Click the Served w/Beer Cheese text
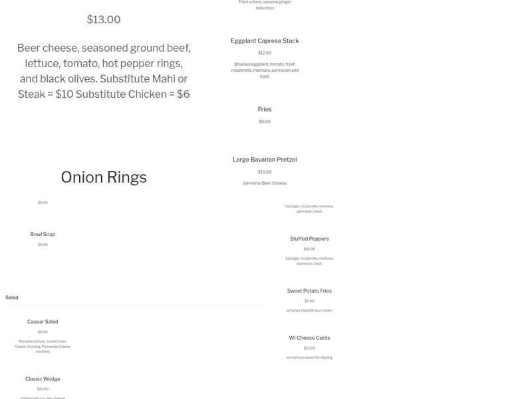The image size is (532, 399). (x=265, y=184)
